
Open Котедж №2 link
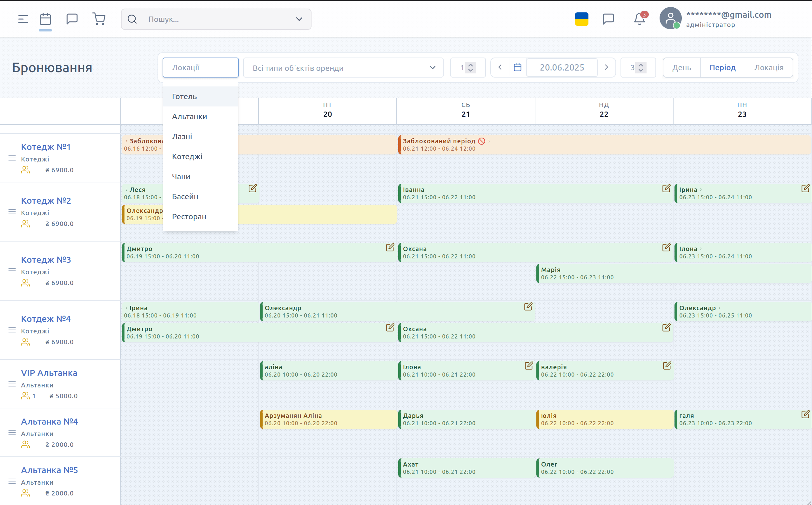point(46,201)
